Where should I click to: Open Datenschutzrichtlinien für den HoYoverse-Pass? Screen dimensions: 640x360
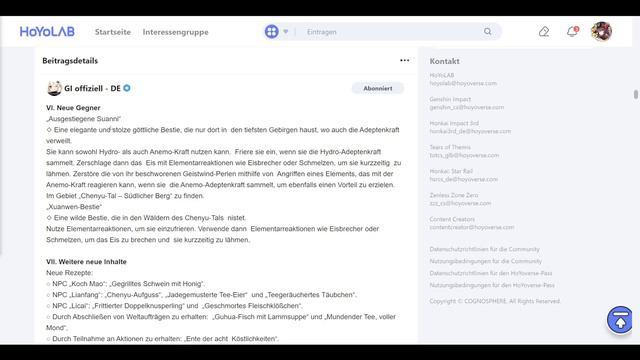[491, 273]
